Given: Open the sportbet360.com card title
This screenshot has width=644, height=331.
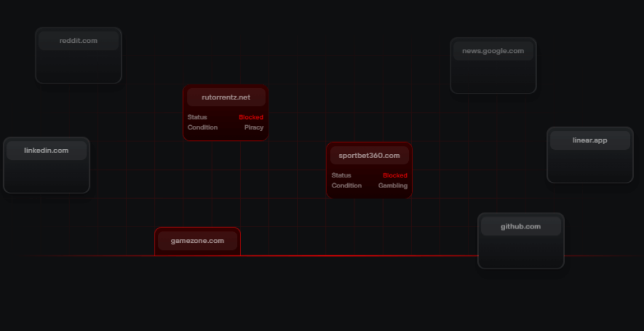Looking at the screenshot, I should (x=369, y=155).
